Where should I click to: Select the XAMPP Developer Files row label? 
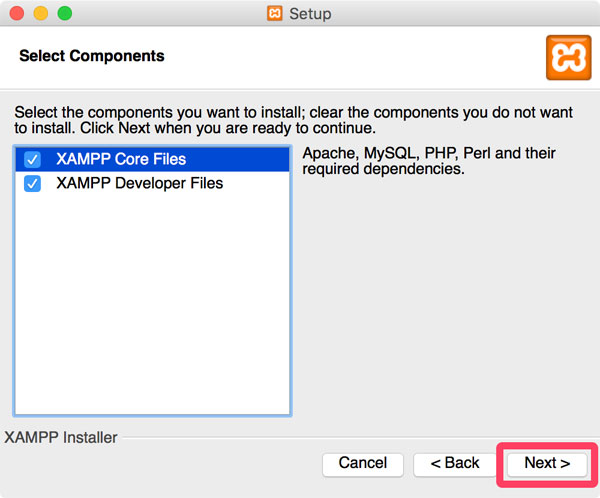[x=140, y=183]
